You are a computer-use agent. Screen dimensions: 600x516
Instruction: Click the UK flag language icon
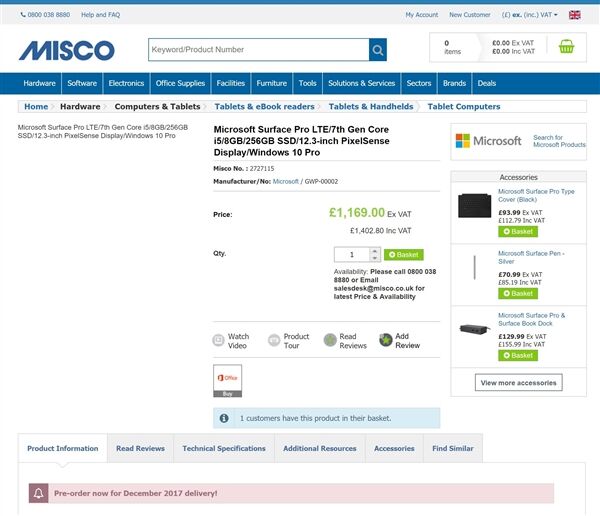click(x=574, y=15)
